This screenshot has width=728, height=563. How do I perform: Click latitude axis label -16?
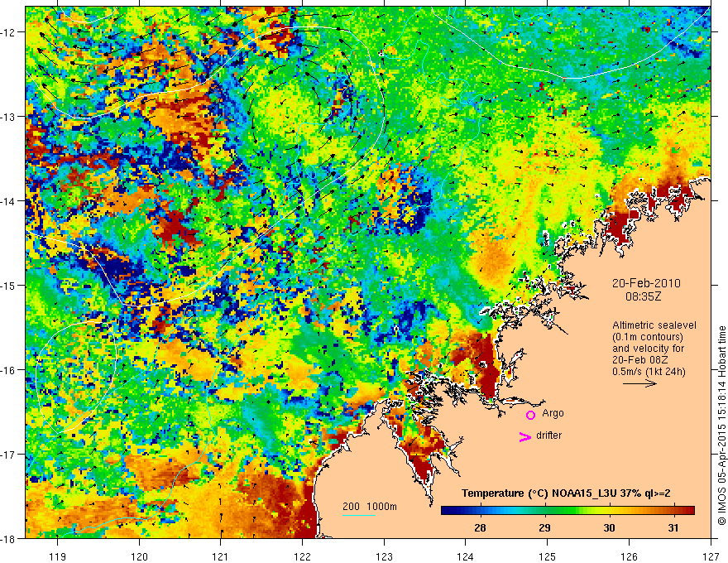8,370
